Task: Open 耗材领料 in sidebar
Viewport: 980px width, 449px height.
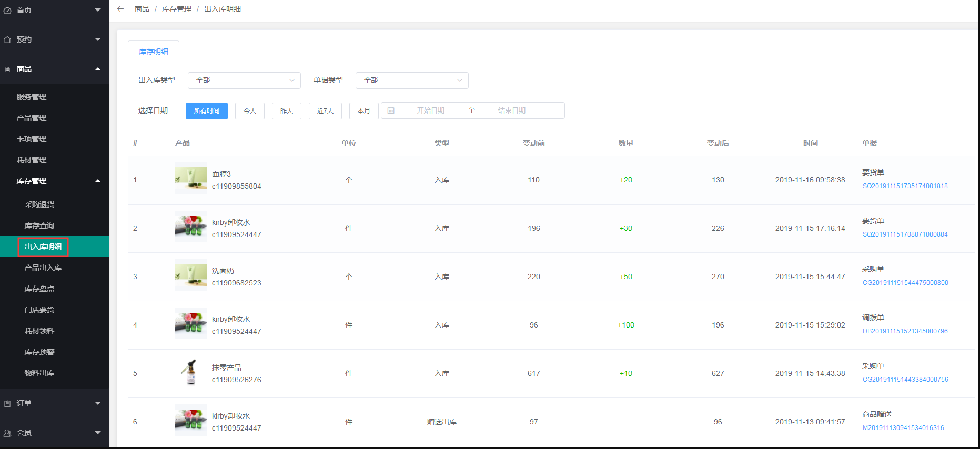Action: (x=39, y=331)
